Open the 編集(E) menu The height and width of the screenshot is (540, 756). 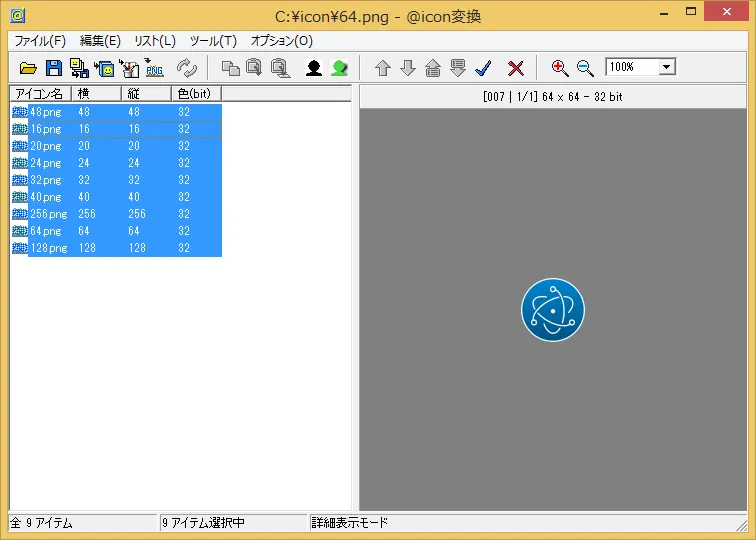(x=100, y=41)
